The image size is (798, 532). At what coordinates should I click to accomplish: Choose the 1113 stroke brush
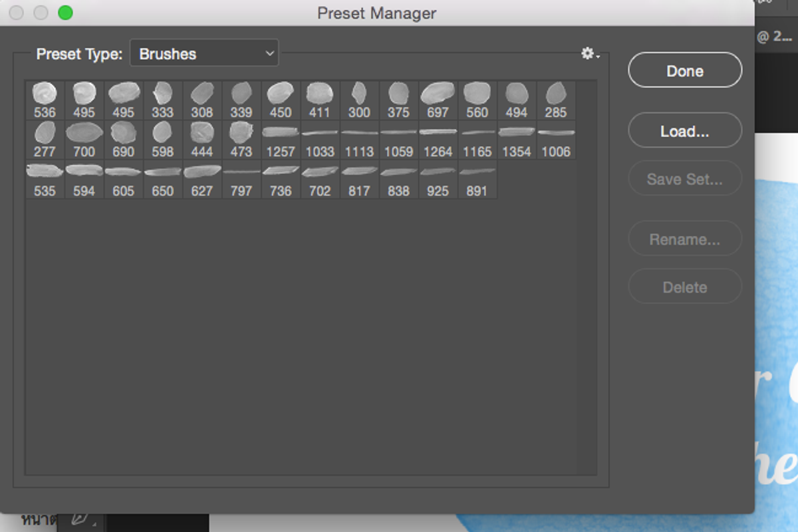[x=359, y=140]
